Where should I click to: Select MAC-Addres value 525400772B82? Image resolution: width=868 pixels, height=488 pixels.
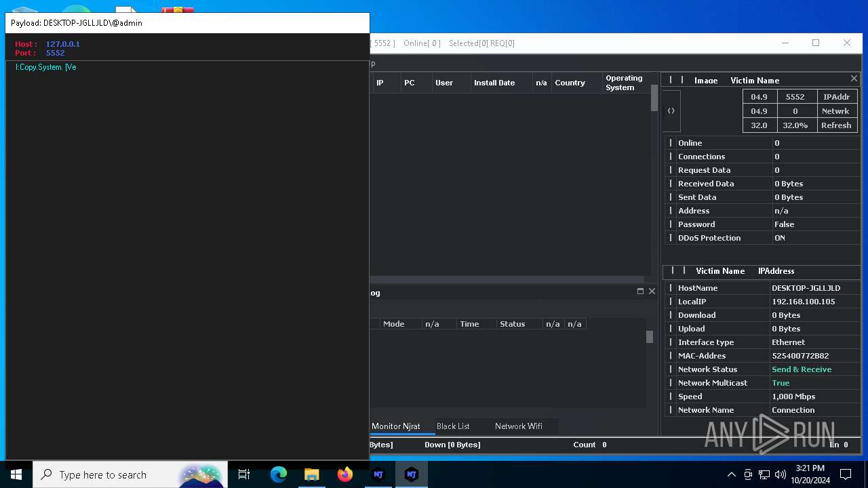(x=800, y=356)
